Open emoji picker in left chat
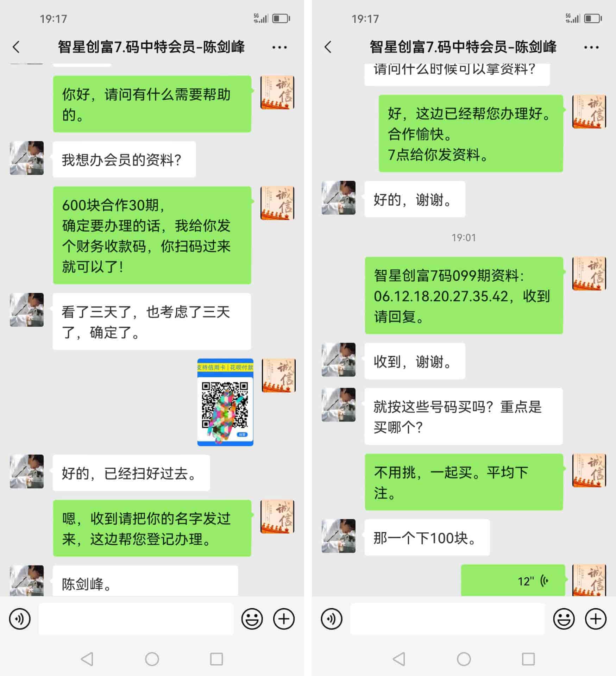Viewport: 616px width, 676px height. coord(252,619)
